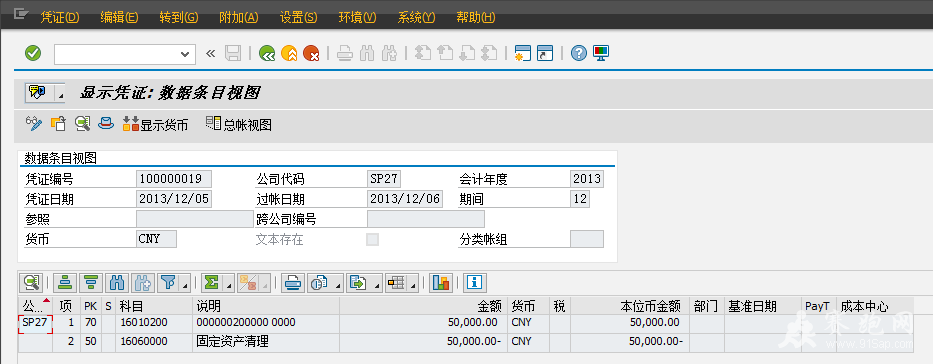This screenshot has width=933, height=364.
Task: Sort the grid in descending order
Action: point(90,283)
